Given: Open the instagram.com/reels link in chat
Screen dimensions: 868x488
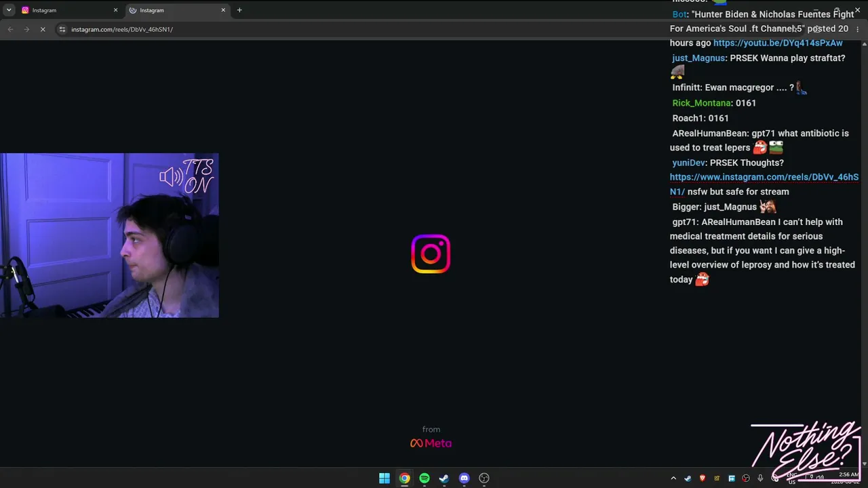Looking at the screenshot, I should tap(764, 184).
